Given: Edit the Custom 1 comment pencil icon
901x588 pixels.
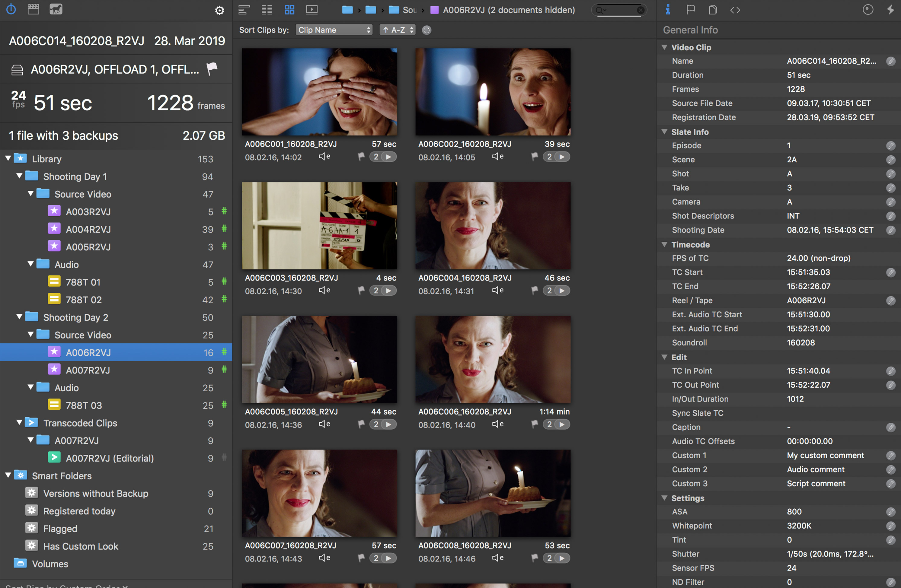Looking at the screenshot, I should 891,456.
